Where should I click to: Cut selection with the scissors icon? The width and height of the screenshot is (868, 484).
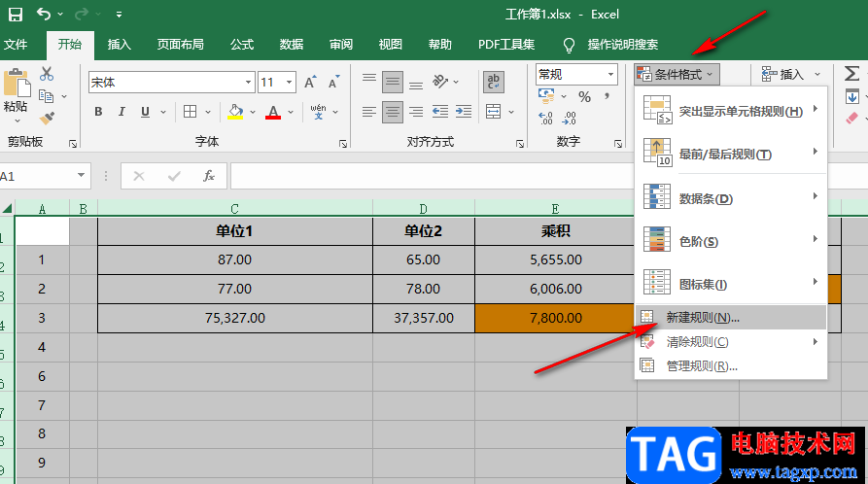click(47, 74)
